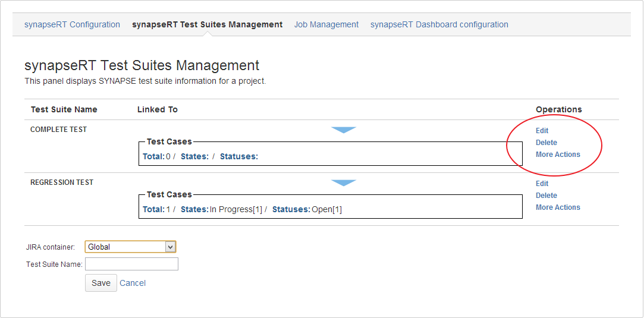This screenshot has height=318, width=644.
Task: Click Edit for the COMPLETE TEST suite
Action: pos(542,131)
